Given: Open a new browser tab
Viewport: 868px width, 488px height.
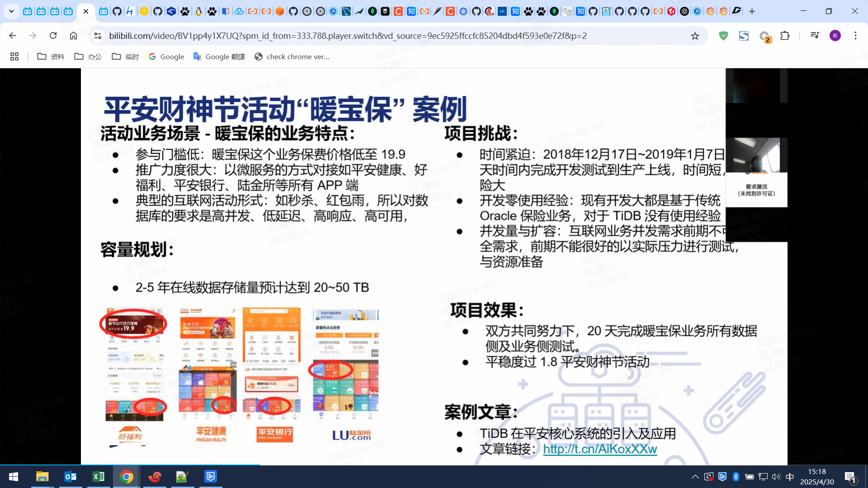Looking at the screenshot, I should 752,11.
